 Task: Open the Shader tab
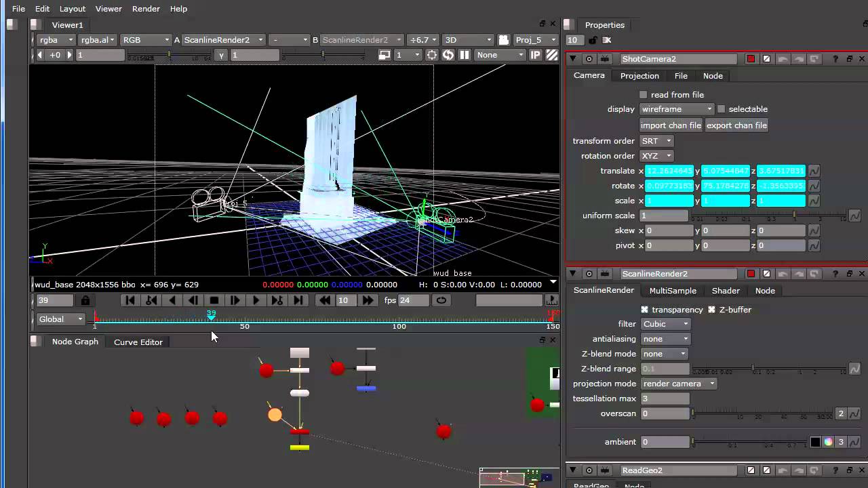coord(726,291)
